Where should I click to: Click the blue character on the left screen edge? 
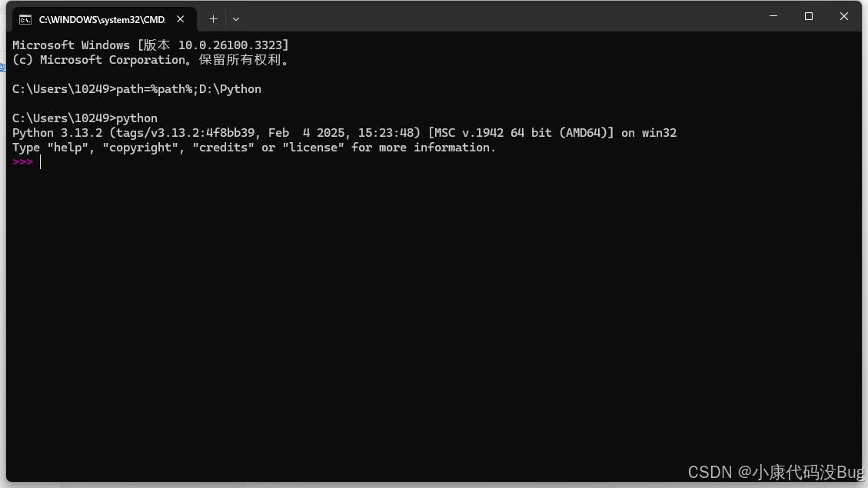tap(2, 68)
